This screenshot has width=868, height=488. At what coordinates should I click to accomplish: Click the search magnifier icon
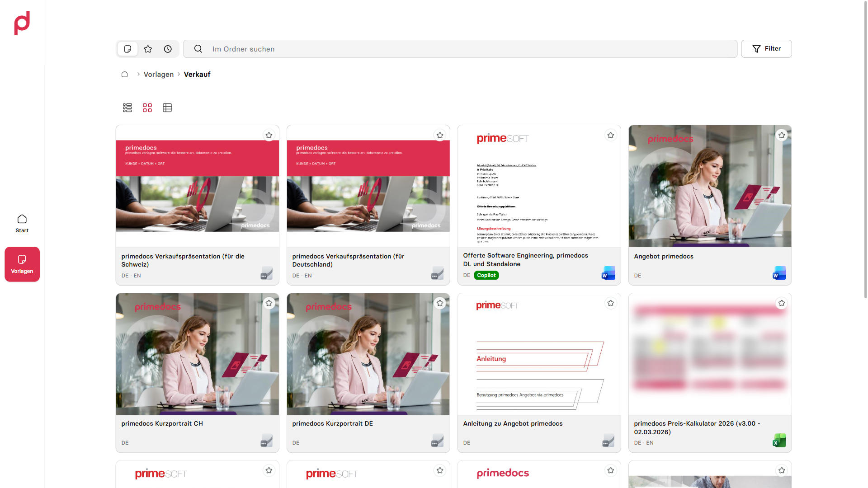tap(198, 49)
